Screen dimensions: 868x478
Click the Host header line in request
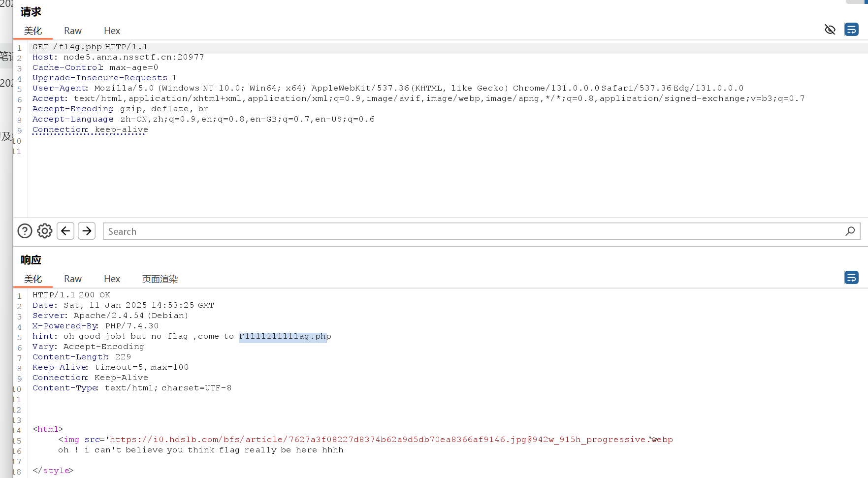click(118, 57)
